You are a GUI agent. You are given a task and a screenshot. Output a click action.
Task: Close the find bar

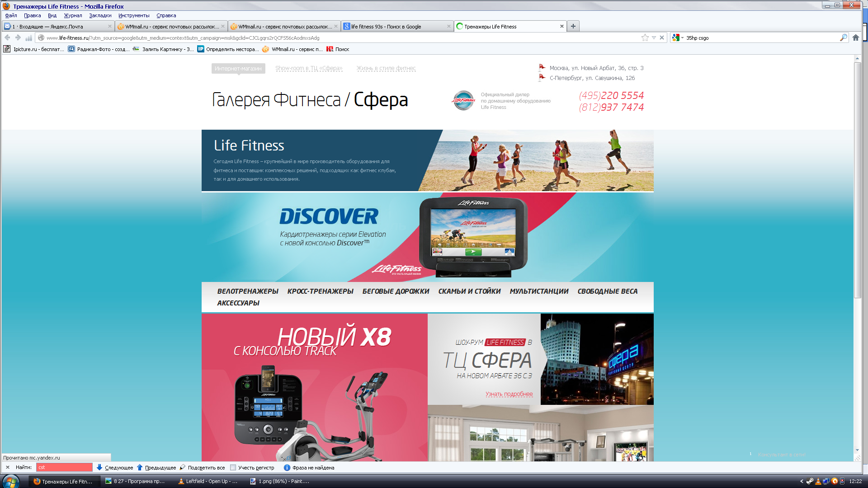(7, 467)
